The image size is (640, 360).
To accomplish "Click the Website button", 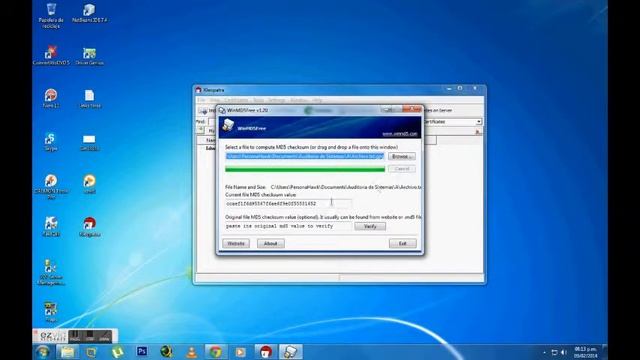I will click(236, 244).
